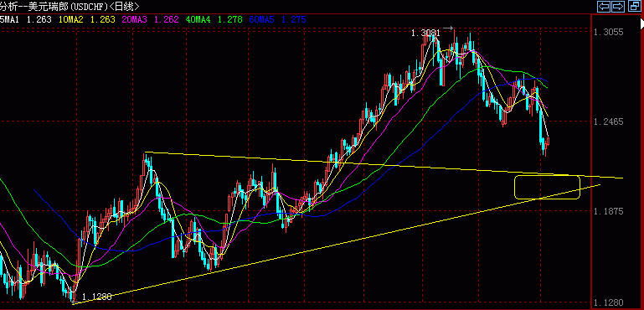Image resolution: width=644 pixels, height=310 pixels.
Task: Click the 1.2465 price axis value
Action: tap(609, 121)
